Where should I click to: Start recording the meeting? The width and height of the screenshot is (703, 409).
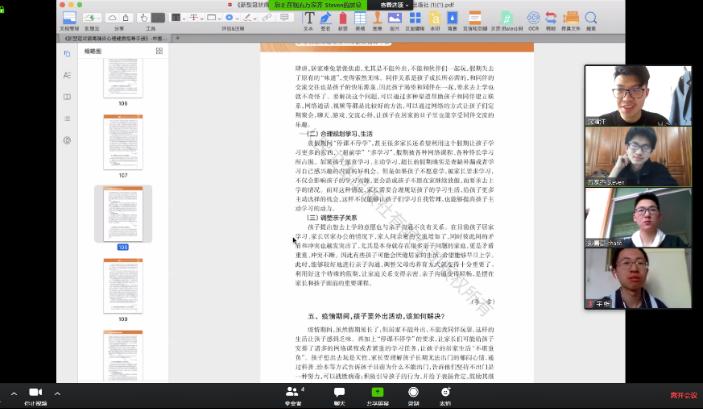(413, 393)
